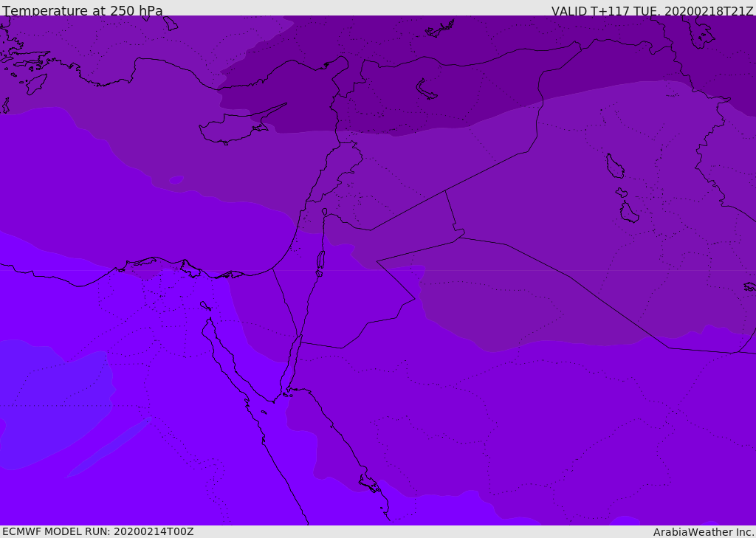
Task: Click the 'VALID T+117 TUE. 20200218T21Z' label
Action: 653,10
